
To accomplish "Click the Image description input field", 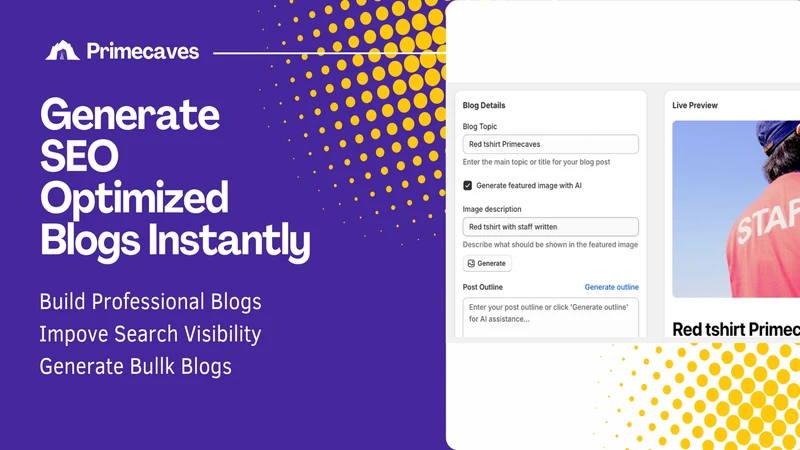I will 550,227.
